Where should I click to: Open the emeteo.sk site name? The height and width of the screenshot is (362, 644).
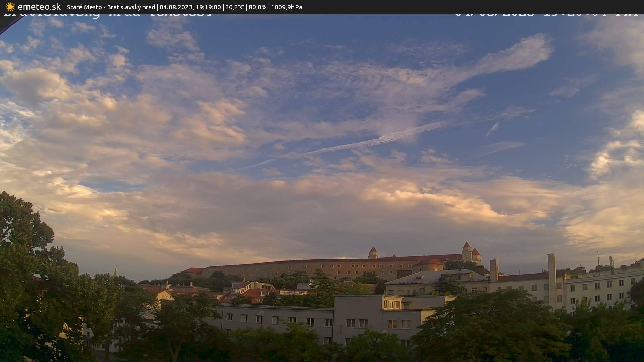(39, 7)
